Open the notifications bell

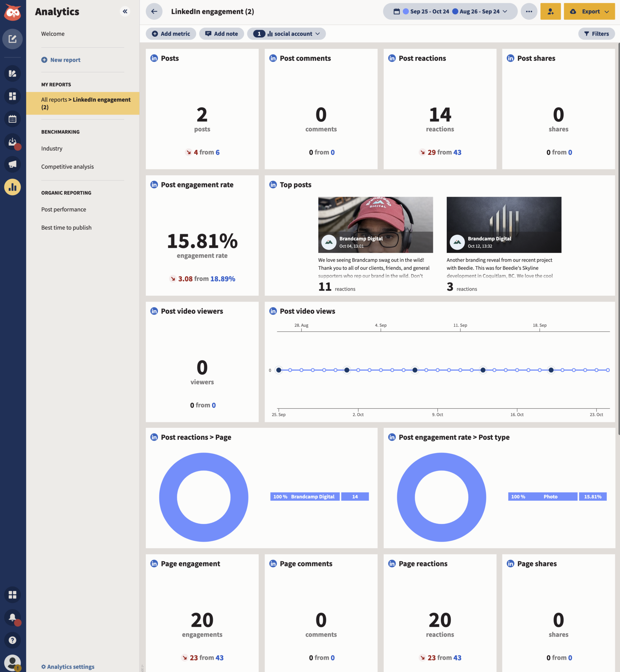[12, 618]
